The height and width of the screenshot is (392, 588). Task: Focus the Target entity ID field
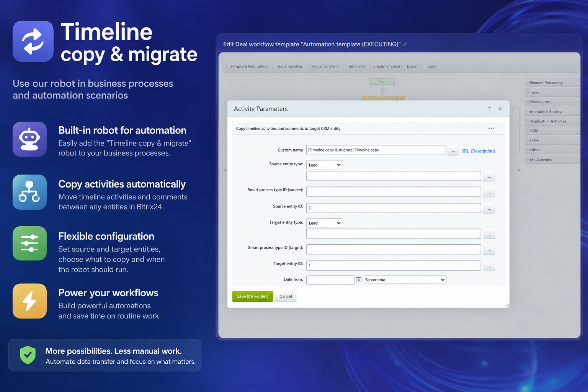click(x=394, y=266)
